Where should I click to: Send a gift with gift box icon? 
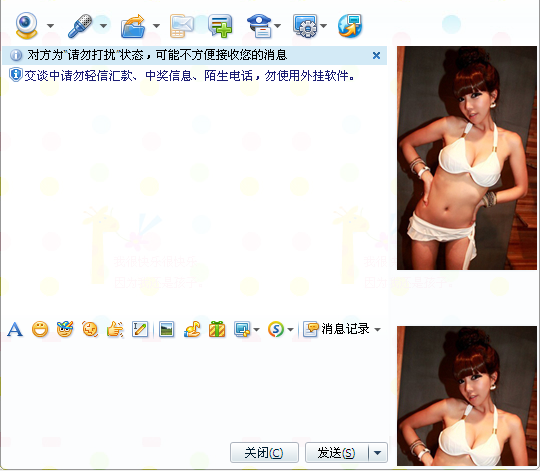[217, 329]
